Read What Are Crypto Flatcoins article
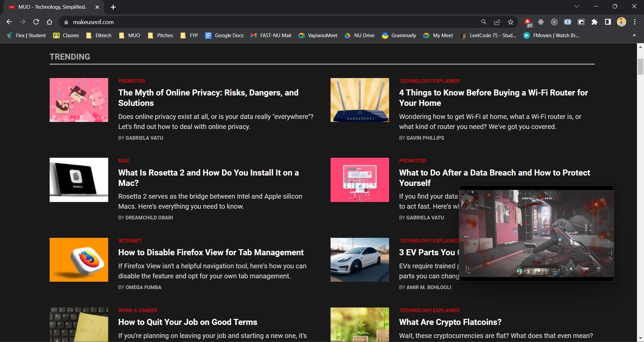Viewport: 644px width, 342px height. (450, 322)
